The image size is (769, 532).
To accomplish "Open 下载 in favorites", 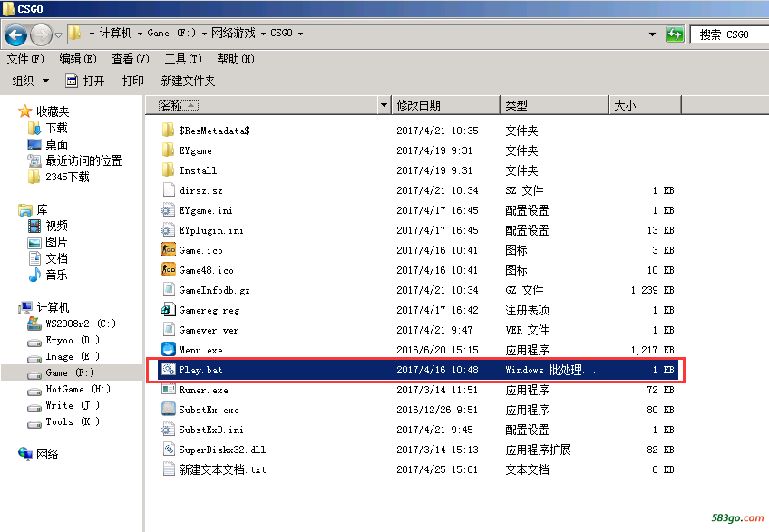I will pos(56,128).
